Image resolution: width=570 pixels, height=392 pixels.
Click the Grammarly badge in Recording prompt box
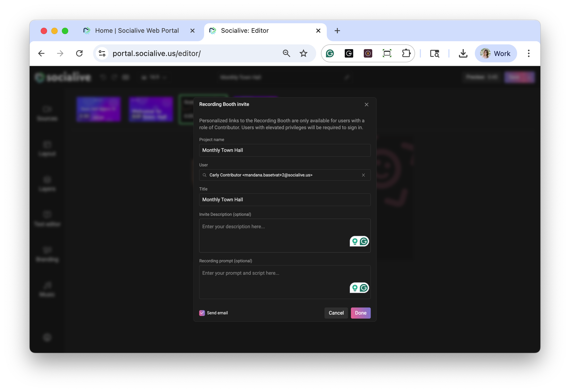tap(364, 288)
